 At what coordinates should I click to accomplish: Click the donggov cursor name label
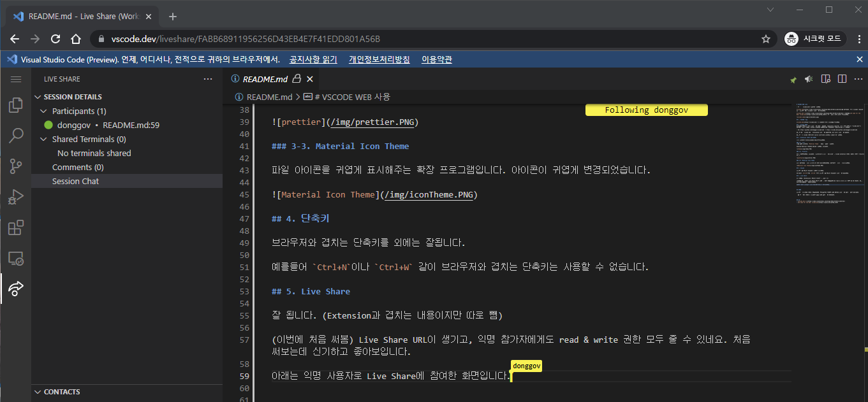tap(526, 366)
